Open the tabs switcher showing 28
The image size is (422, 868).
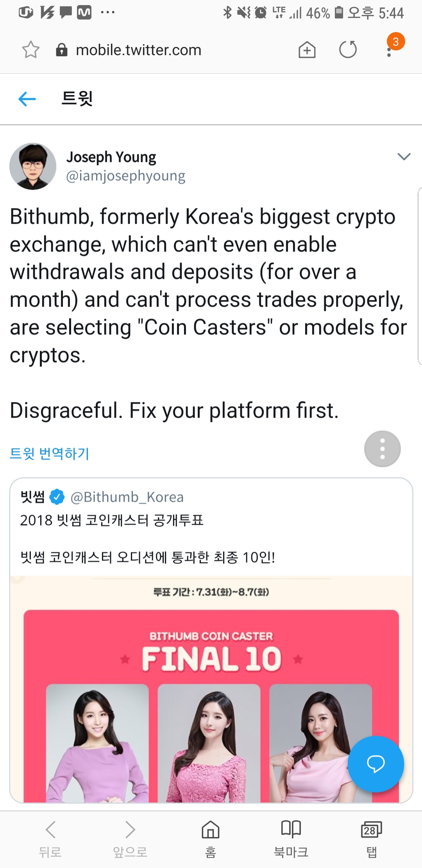pos(372,839)
